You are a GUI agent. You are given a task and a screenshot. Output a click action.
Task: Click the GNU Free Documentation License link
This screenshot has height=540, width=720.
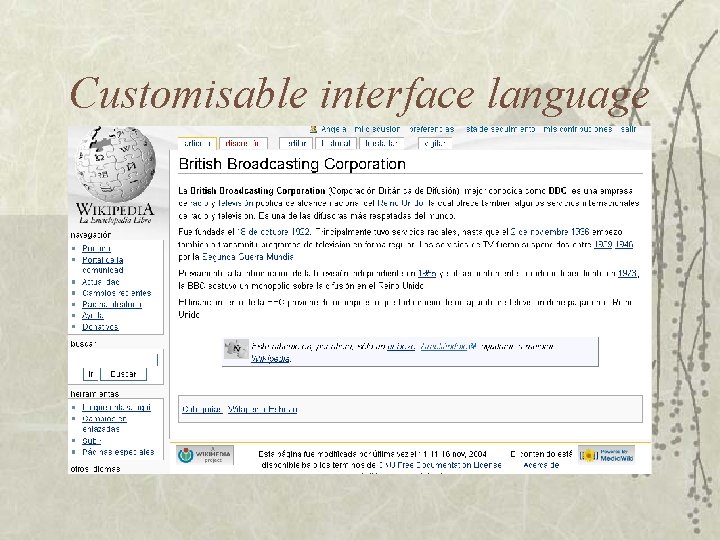(x=440, y=465)
